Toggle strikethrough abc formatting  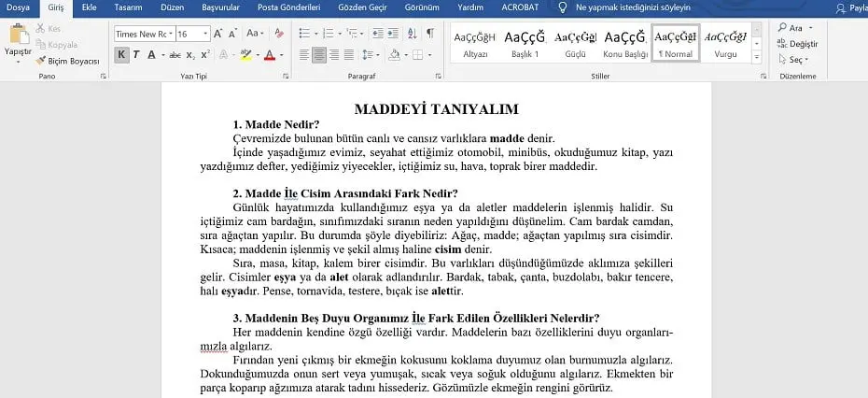(x=175, y=55)
